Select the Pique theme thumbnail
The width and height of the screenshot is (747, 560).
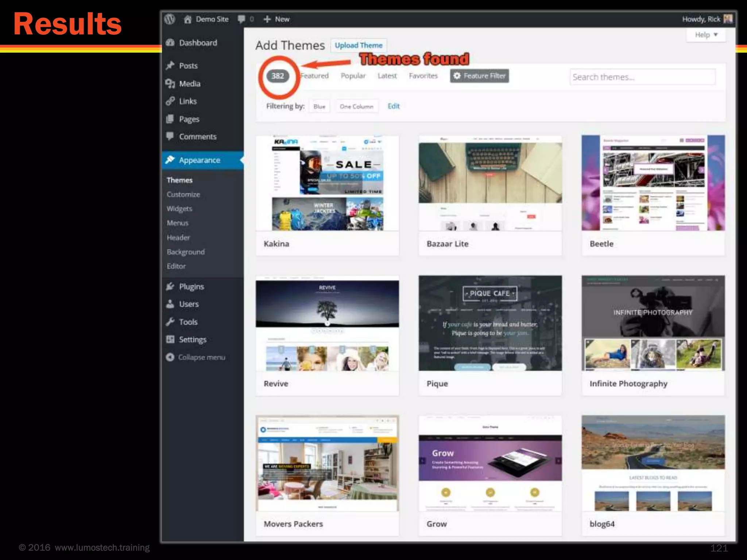coord(490,323)
